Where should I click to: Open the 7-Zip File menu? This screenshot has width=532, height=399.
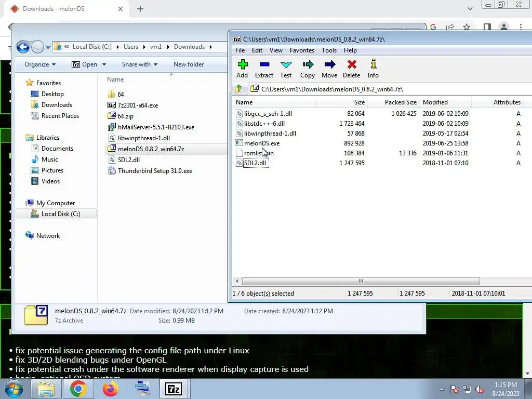[240, 50]
